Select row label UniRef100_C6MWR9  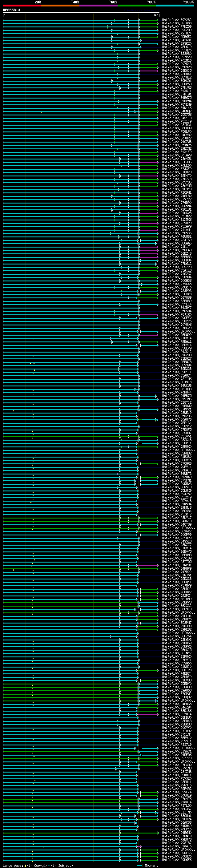[177, 335]
